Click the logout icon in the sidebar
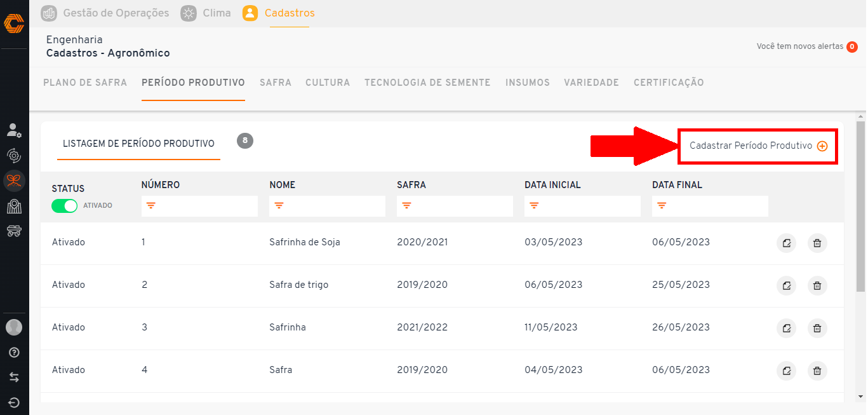This screenshot has width=868, height=415. tap(14, 402)
